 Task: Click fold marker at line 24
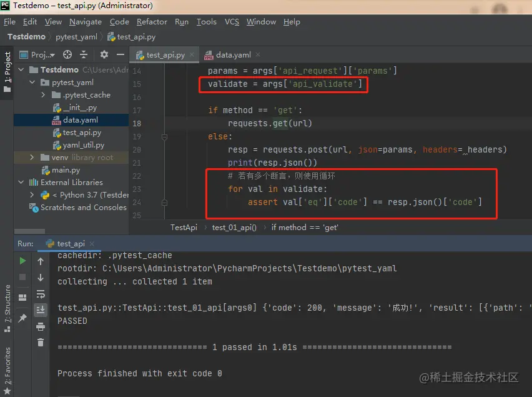tap(165, 203)
